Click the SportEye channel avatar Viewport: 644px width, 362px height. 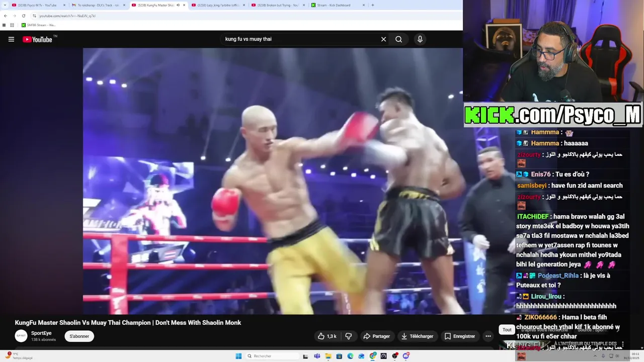(21, 336)
